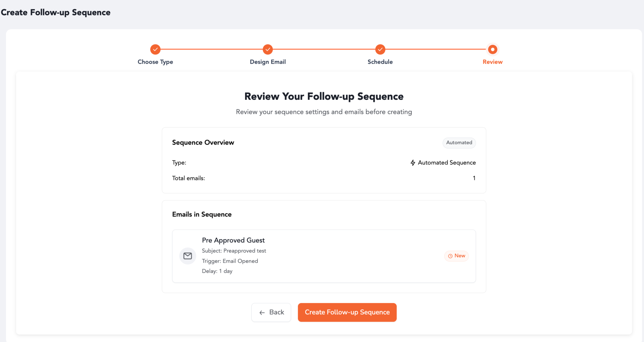Return to the Schedule step label
The height and width of the screenshot is (342, 644).
point(380,62)
